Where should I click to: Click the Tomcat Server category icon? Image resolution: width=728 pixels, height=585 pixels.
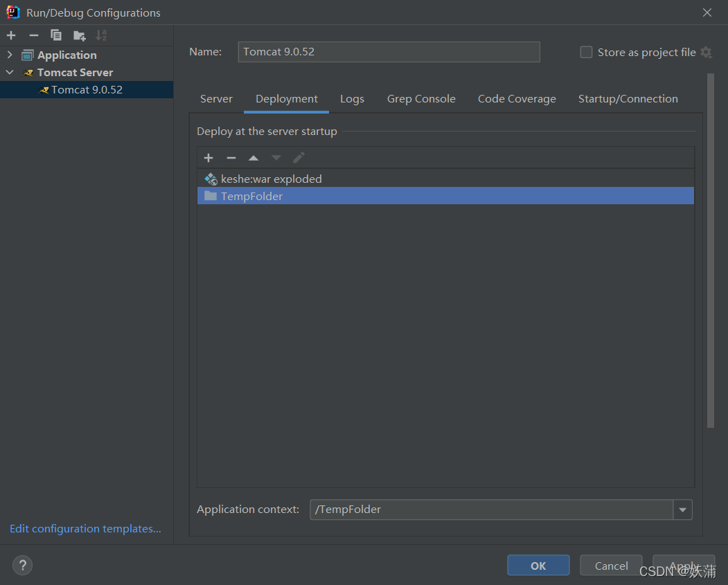click(x=28, y=73)
